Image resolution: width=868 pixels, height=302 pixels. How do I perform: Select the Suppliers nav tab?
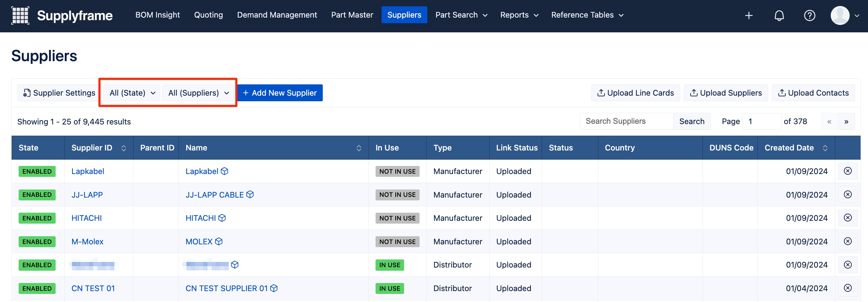coord(404,15)
